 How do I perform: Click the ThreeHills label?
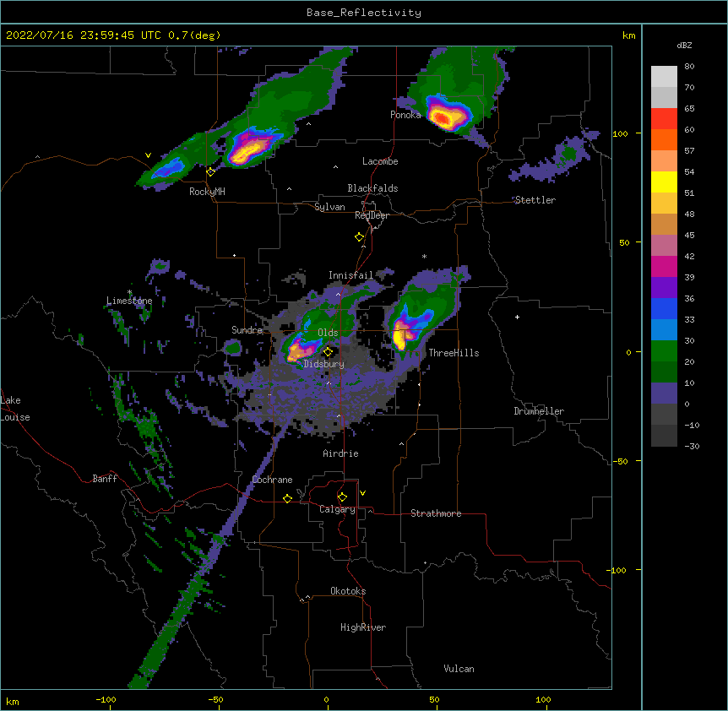[x=454, y=353]
